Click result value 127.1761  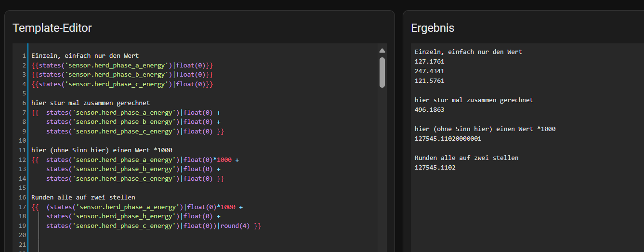430,62
